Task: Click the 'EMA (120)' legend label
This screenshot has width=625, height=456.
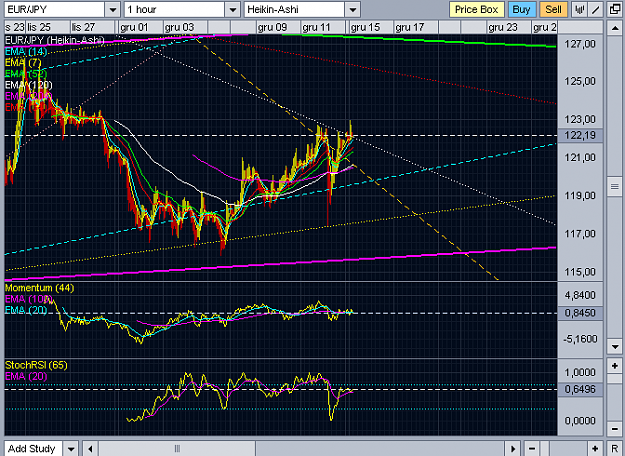Action: [x=29, y=85]
